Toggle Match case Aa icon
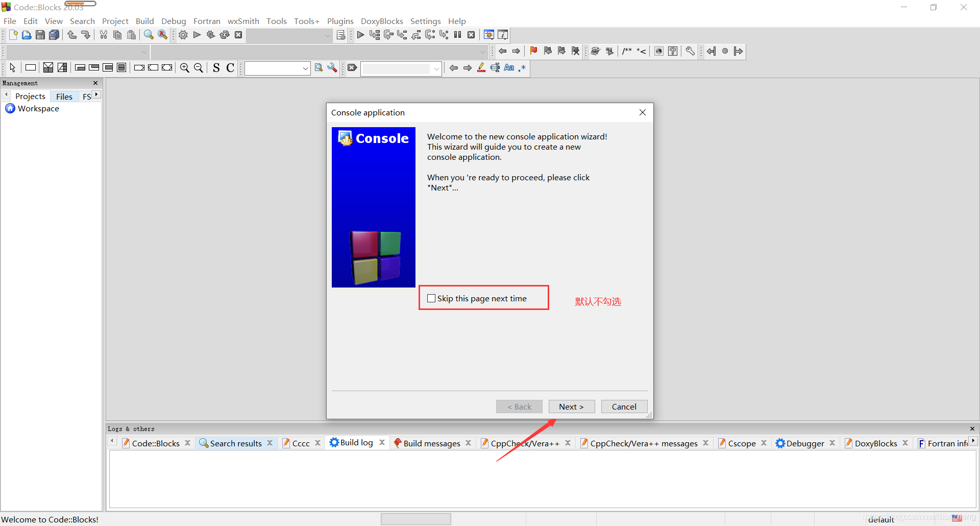Screen dimensions: 980x526 coord(509,67)
